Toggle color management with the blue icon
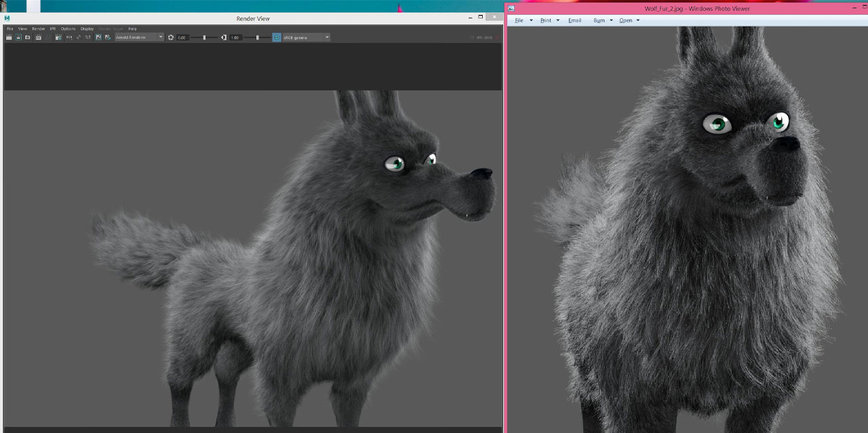868x433 pixels. [x=277, y=37]
